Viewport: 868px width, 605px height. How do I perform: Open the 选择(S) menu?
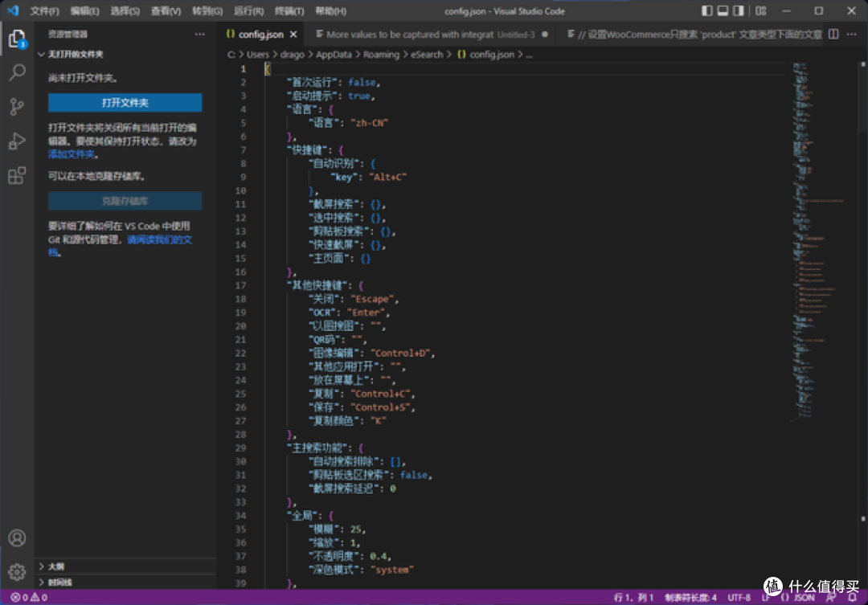click(x=125, y=11)
